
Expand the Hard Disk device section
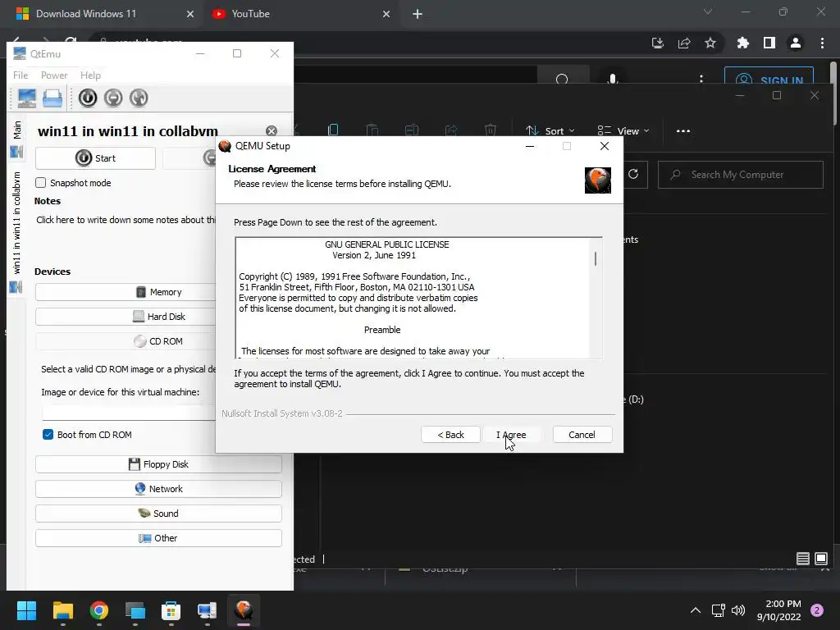158,317
